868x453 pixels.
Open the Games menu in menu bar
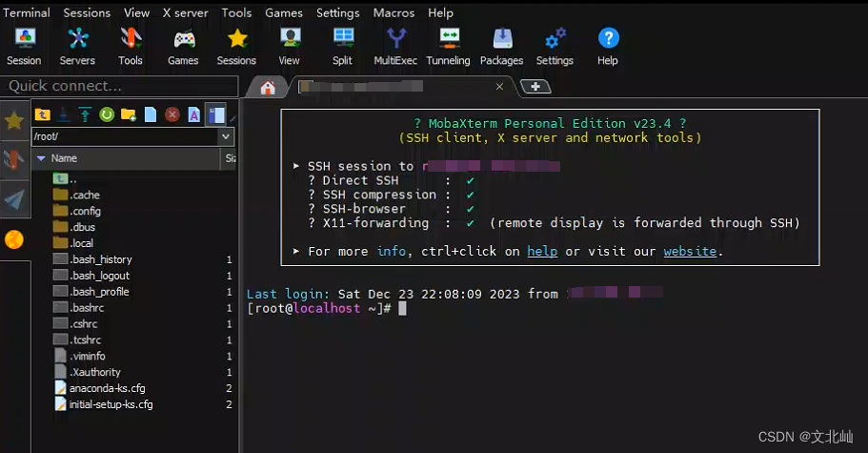(x=284, y=12)
